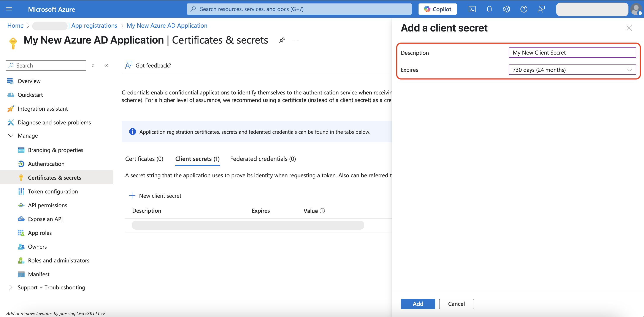Screen dimensions: 644x317
Task: Pin the Certificates & secrets blade
Action: click(282, 40)
